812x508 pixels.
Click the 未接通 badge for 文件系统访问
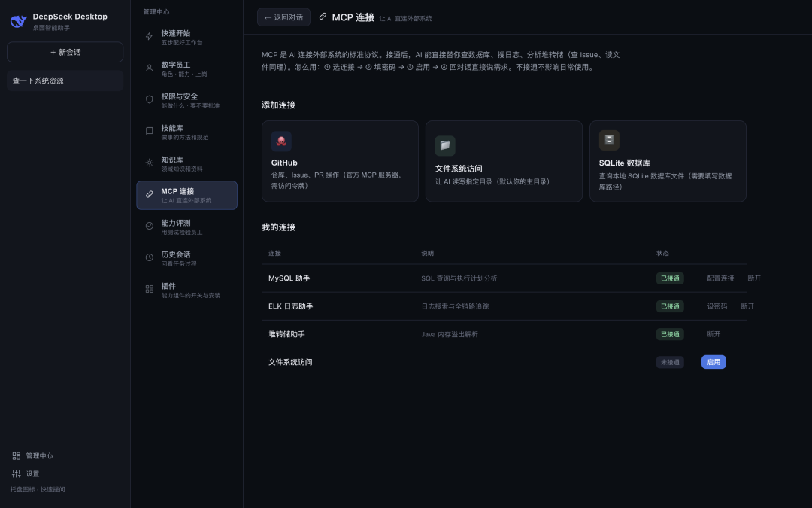[670, 362]
